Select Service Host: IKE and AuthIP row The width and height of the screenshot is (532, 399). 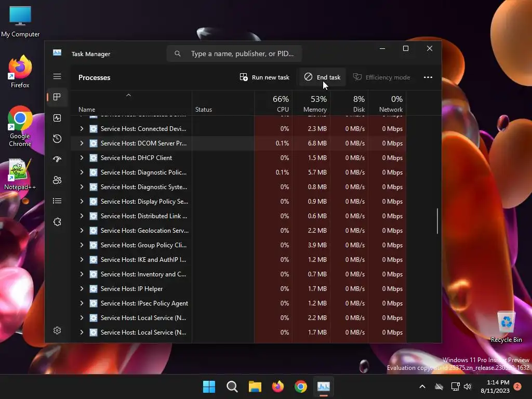click(x=238, y=260)
